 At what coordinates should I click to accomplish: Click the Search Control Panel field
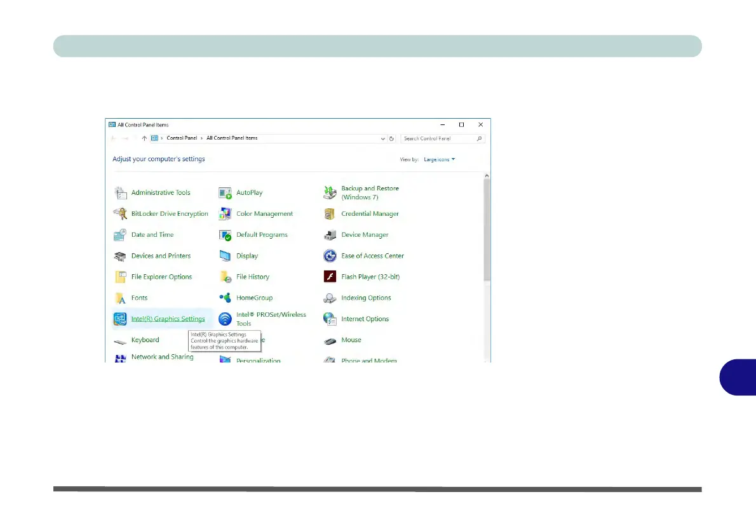tap(438, 138)
